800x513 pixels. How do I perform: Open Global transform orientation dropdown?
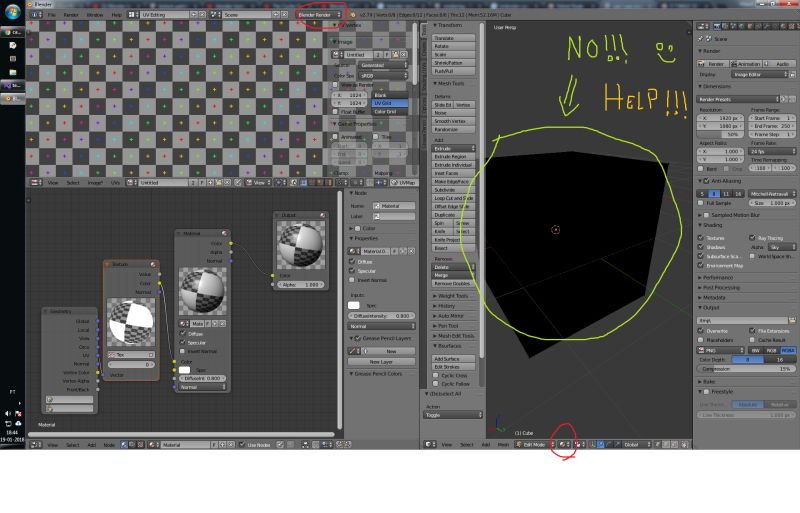pos(635,445)
